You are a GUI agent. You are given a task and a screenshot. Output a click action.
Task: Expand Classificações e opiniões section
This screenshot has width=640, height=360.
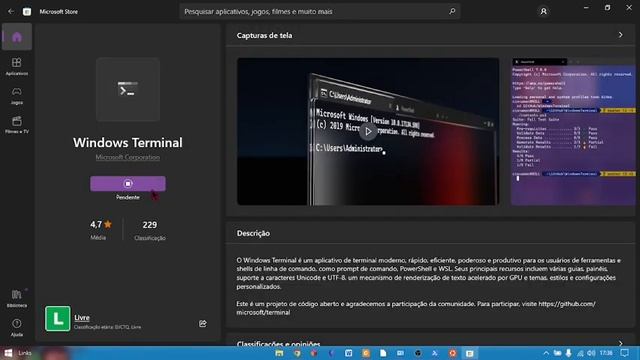tap(620, 343)
